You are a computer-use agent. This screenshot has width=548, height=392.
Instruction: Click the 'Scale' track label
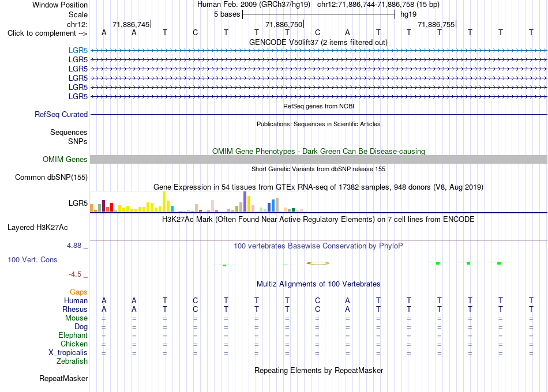pos(78,14)
